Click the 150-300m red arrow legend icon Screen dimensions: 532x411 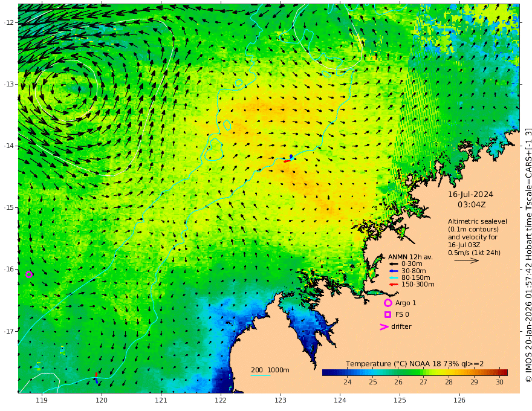point(394,285)
